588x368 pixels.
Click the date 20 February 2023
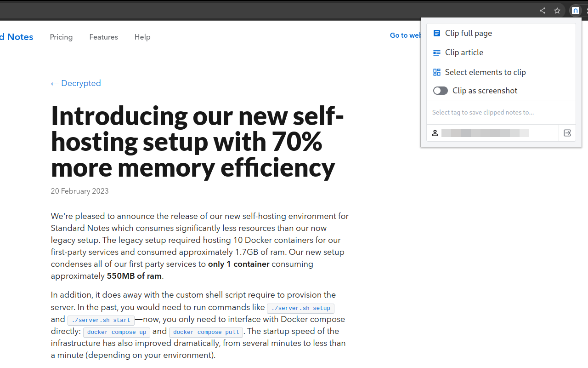[x=80, y=191]
